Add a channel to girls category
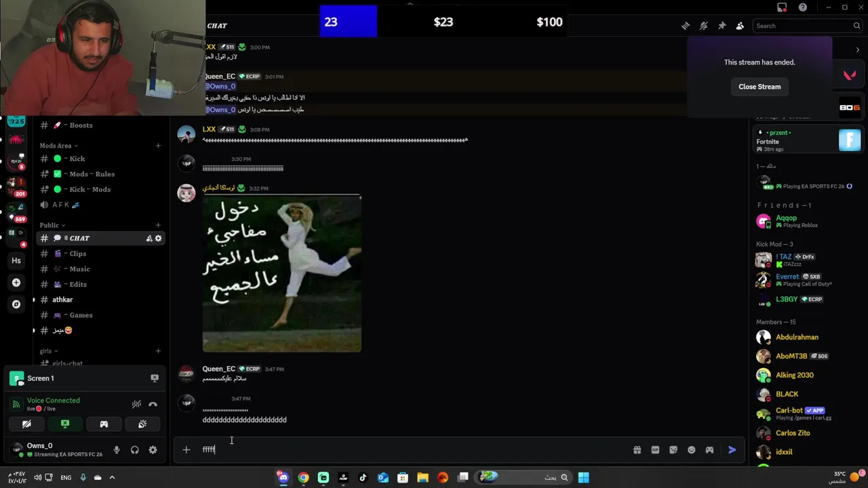Screen dimensions: 868x488 (x=158, y=351)
